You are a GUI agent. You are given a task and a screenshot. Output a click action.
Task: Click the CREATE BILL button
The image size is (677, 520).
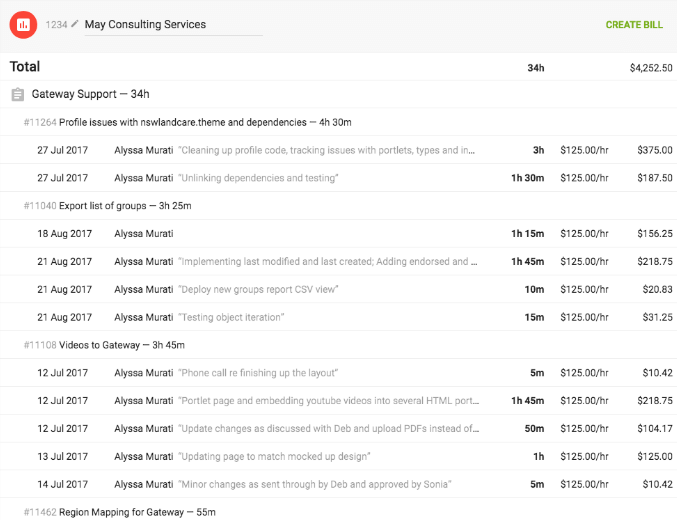pos(634,25)
